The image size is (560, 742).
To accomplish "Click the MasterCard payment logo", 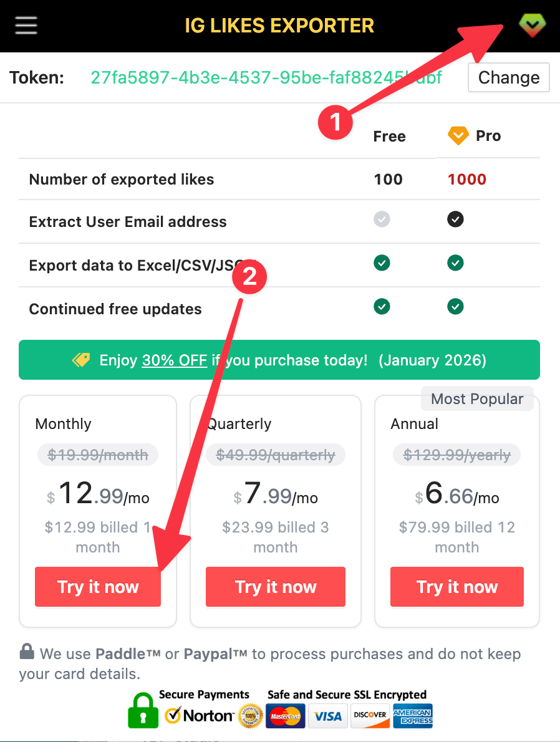I will (285, 716).
